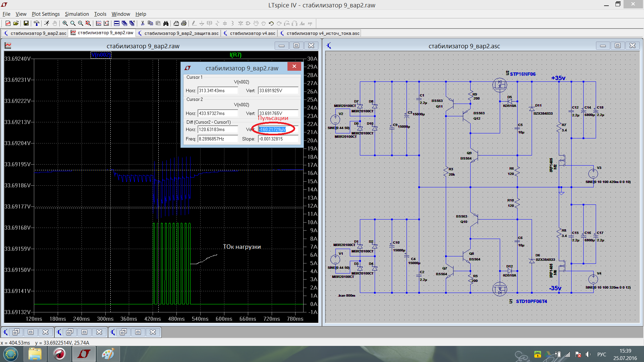Click the Cut scissors icon
This screenshot has width=644, height=362.
click(x=143, y=23)
